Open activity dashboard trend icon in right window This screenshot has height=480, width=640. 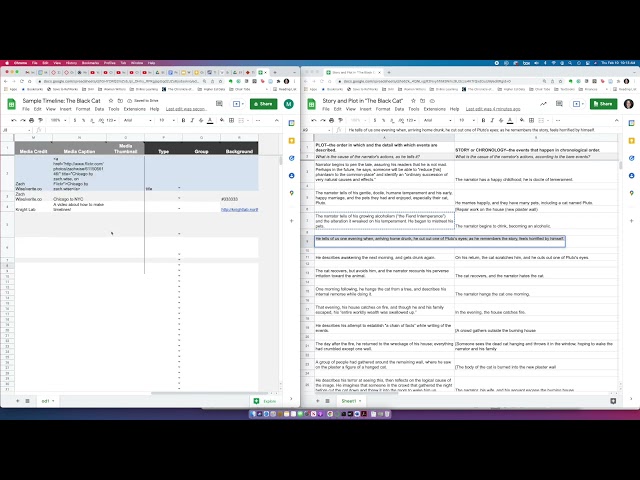coord(543,104)
